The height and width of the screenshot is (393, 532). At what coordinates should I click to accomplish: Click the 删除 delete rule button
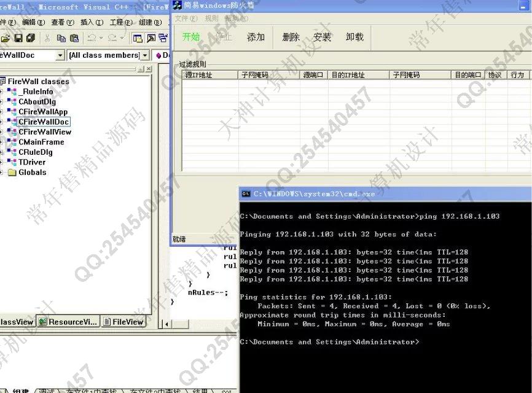(x=291, y=37)
